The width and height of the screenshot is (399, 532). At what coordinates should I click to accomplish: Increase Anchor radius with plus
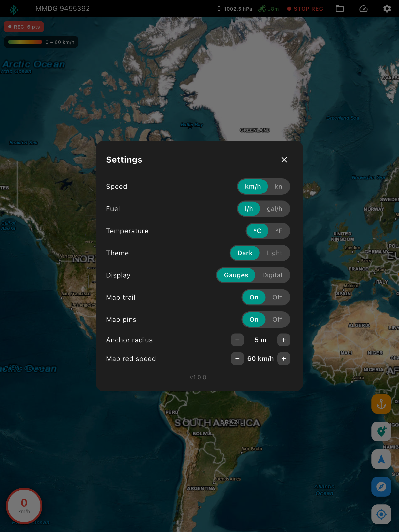coord(283,340)
